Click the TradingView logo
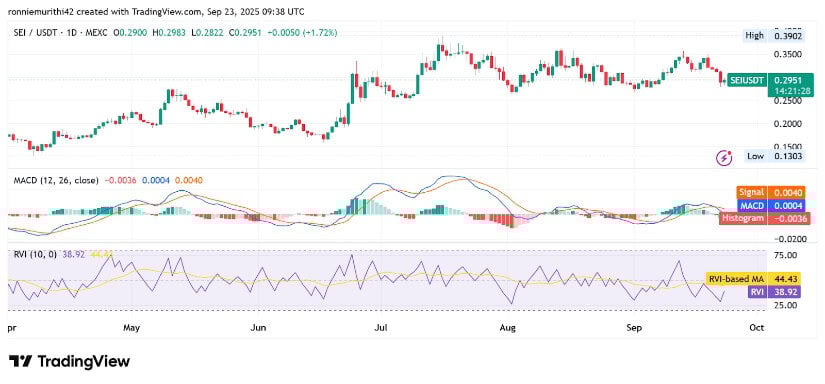This screenshot has width=825, height=384. [x=69, y=361]
